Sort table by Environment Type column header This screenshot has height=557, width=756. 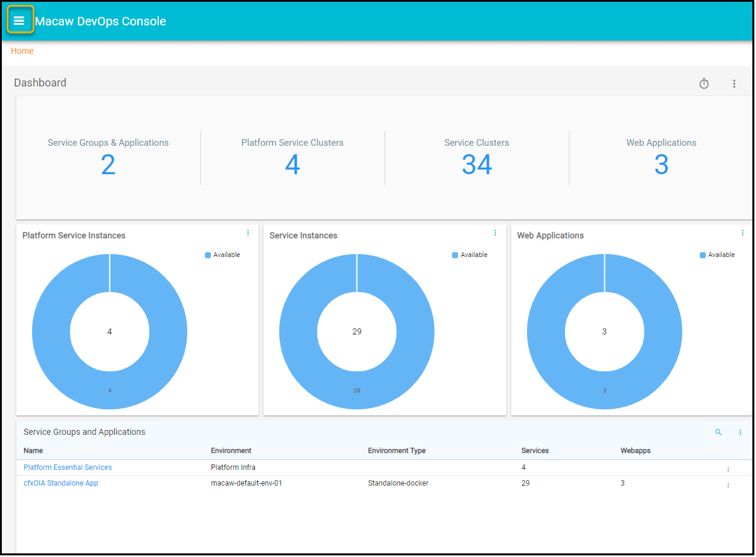pyautogui.click(x=396, y=451)
